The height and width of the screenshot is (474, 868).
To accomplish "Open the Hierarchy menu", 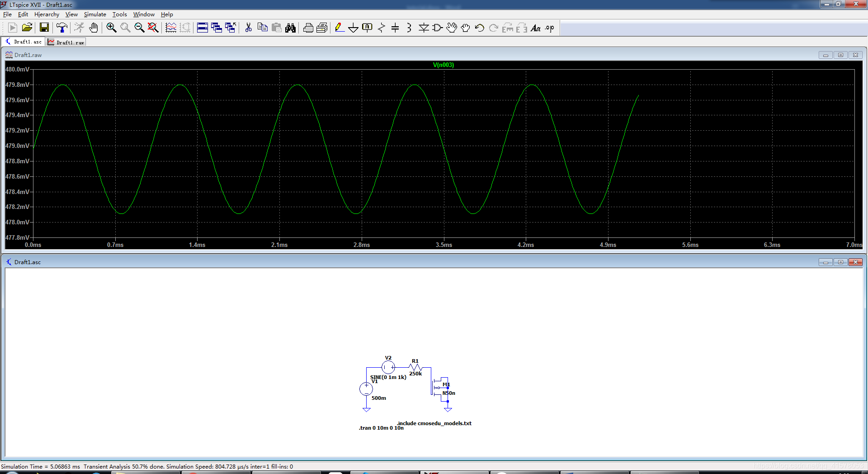I will [x=47, y=14].
